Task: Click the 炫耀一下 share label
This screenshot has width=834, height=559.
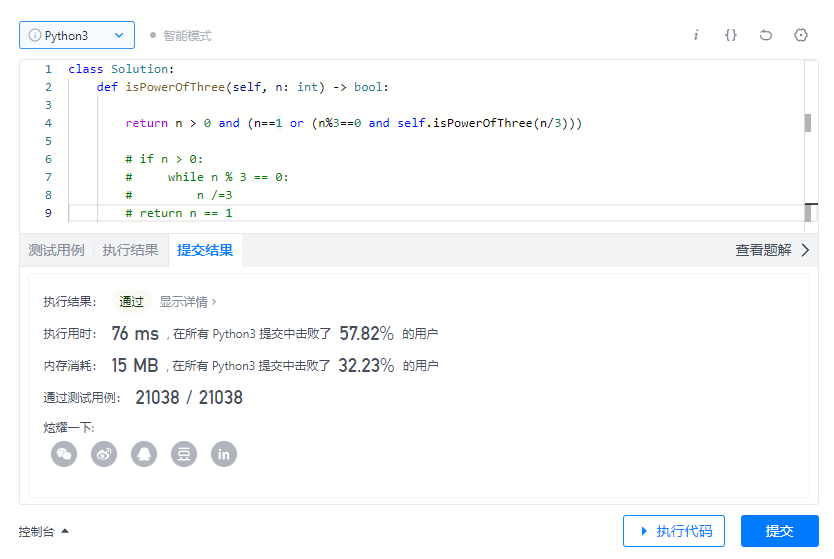Action: 69,427
